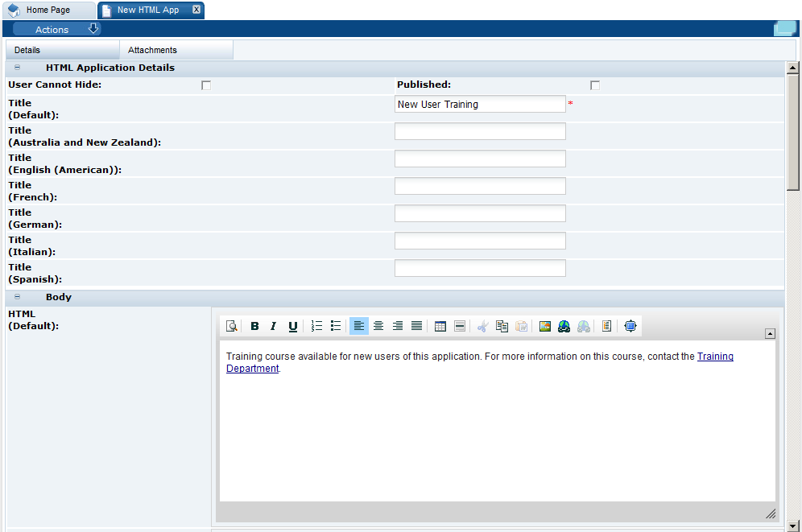This screenshot has width=802, height=532.
Task: Open the Training Department link
Action: click(x=716, y=357)
